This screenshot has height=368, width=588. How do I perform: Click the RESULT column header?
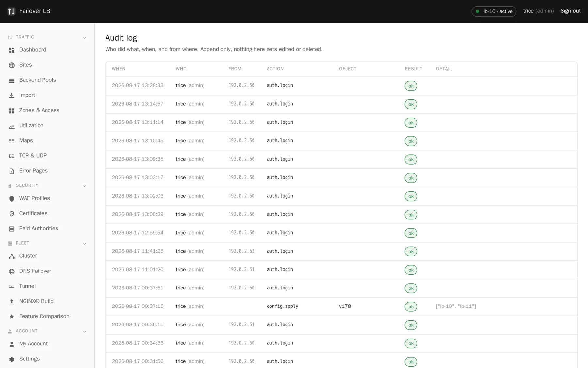pos(414,69)
